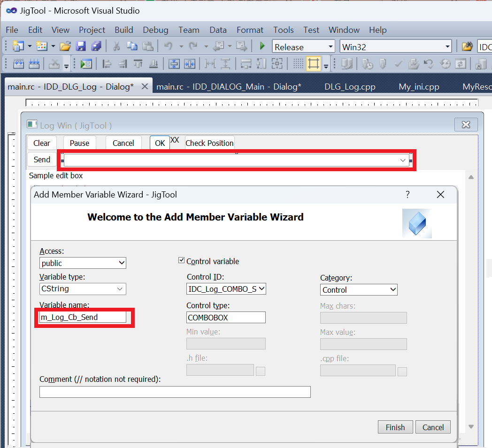Switch to the DLG_Log.cpp tab
Image resolution: width=492 pixels, height=448 pixels.
pyautogui.click(x=350, y=86)
